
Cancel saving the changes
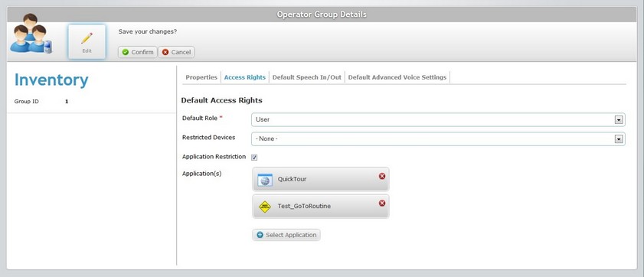[x=176, y=52]
